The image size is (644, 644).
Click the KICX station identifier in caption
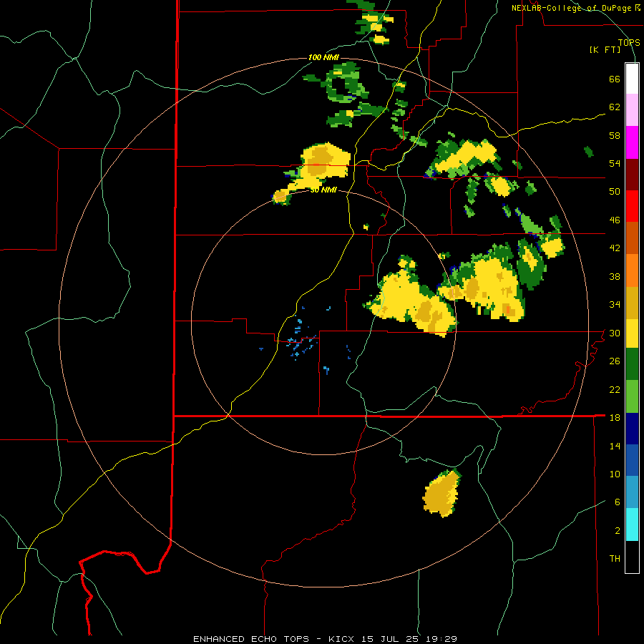click(x=341, y=639)
